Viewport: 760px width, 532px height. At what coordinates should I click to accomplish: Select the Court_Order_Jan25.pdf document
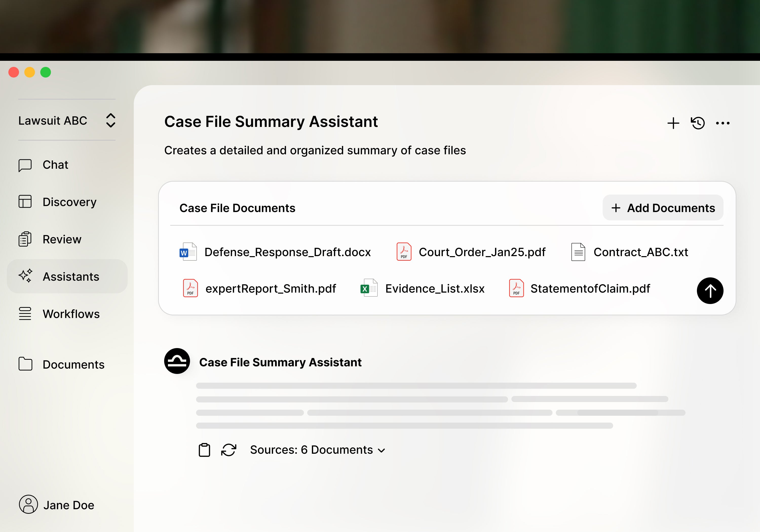click(482, 252)
